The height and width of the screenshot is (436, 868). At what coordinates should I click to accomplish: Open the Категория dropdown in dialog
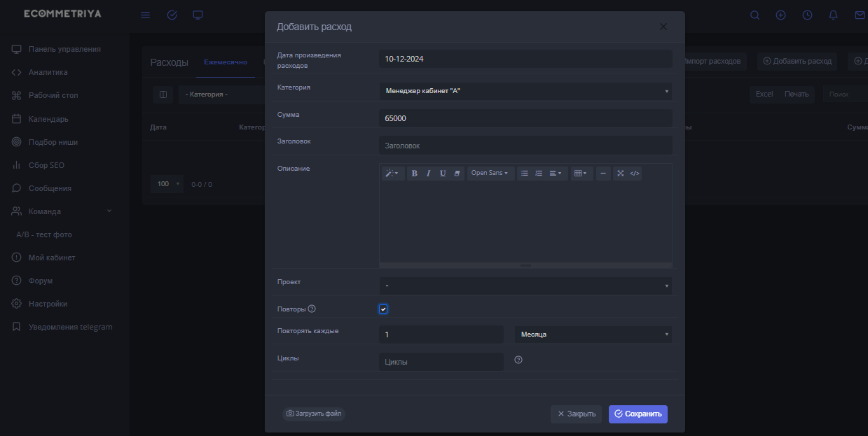pos(525,91)
